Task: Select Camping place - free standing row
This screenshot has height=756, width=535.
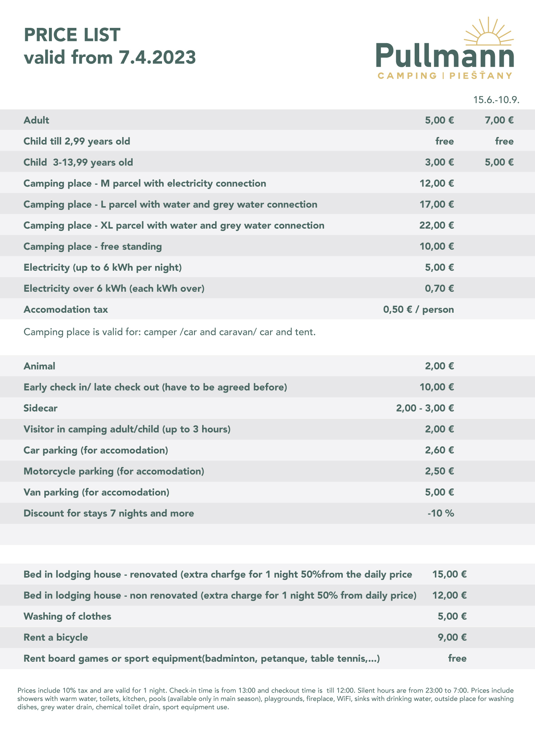Action: coord(267,246)
